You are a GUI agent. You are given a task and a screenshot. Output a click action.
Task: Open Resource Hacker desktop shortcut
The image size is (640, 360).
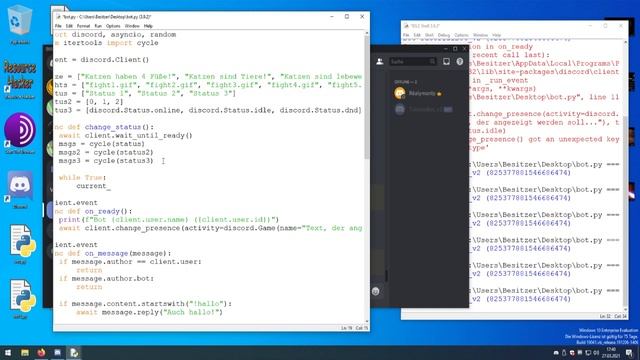point(20,78)
